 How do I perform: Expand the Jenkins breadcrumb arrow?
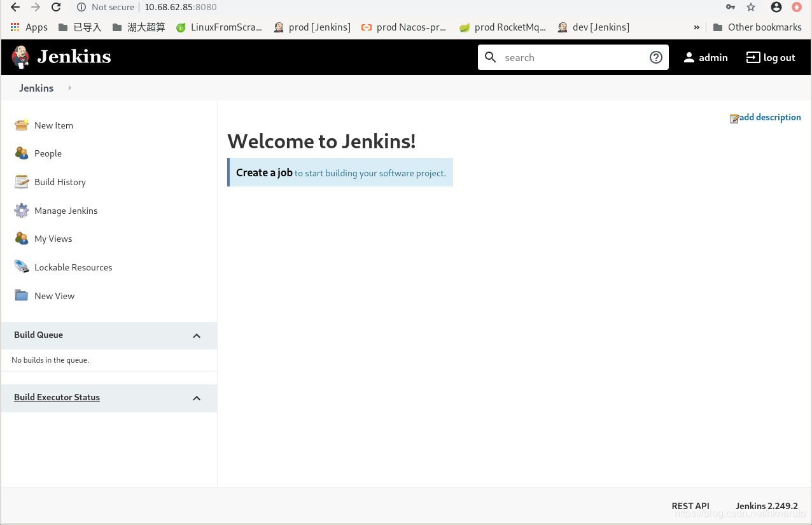tap(69, 88)
